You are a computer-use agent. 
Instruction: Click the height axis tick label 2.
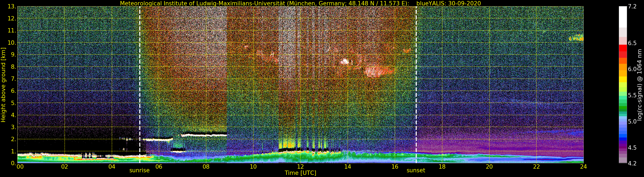[x=14, y=139]
